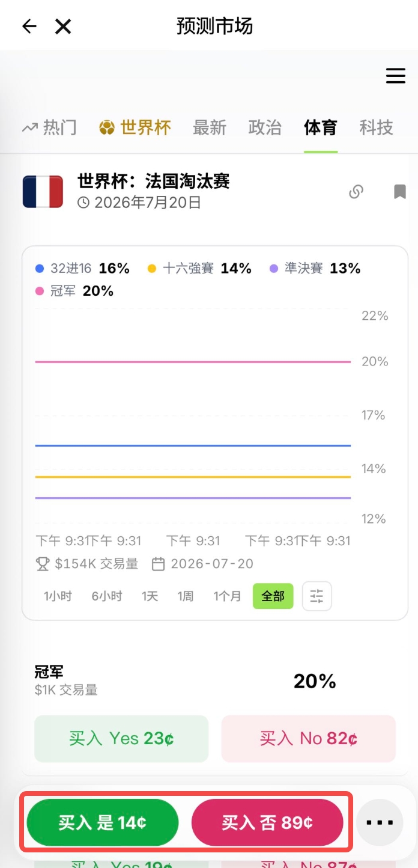Toggle the pink 冠军 legend series
The width and height of the screenshot is (418, 868).
click(x=74, y=291)
